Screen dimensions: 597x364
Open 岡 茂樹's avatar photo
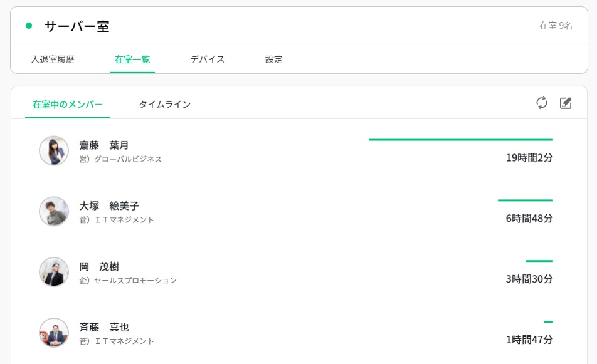tap(54, 272)
